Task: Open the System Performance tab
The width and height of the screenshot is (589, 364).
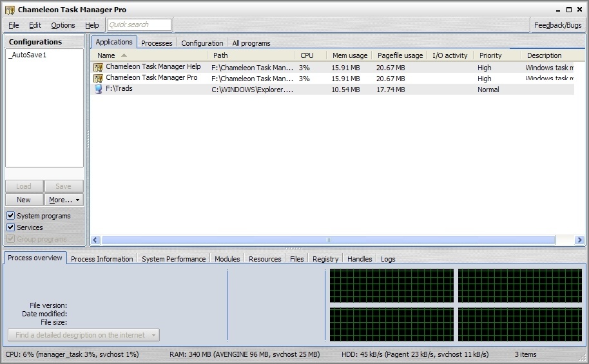Action: click(x=173, y=259)
